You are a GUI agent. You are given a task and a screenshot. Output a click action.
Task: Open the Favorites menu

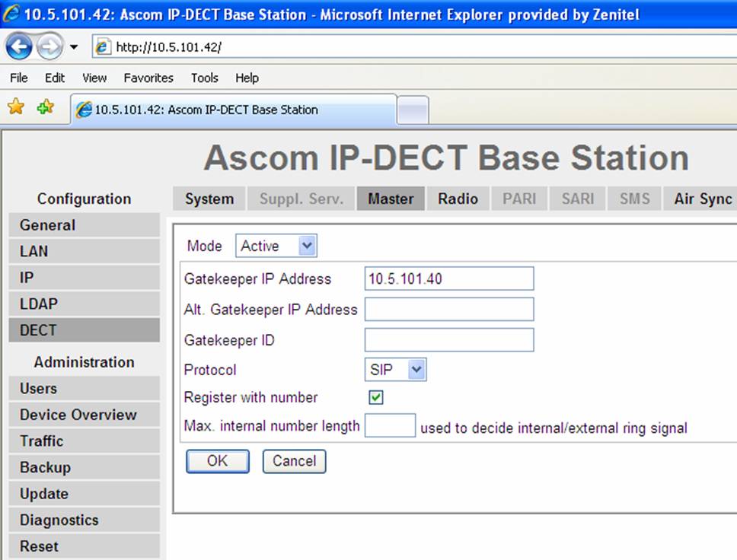coord(148,78)
